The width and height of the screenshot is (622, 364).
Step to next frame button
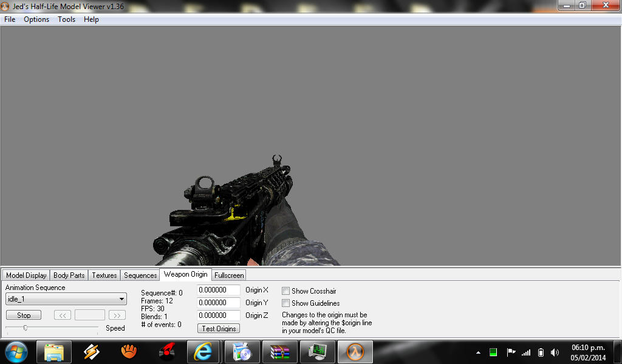pos(117,315)
